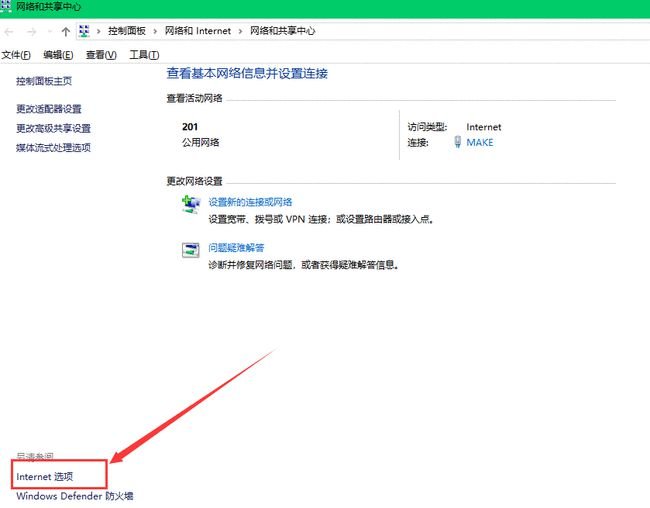Click the Back navigation arrow

pos(8,32)
